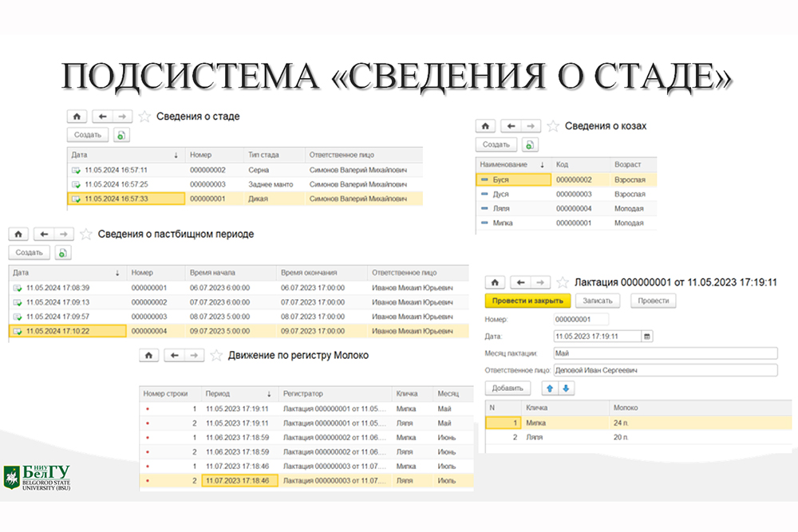Star Сведения о пастбищном периоде as favorite
Image resolution: width=798 pixels, height=532 pixels.
pos(85,234)
